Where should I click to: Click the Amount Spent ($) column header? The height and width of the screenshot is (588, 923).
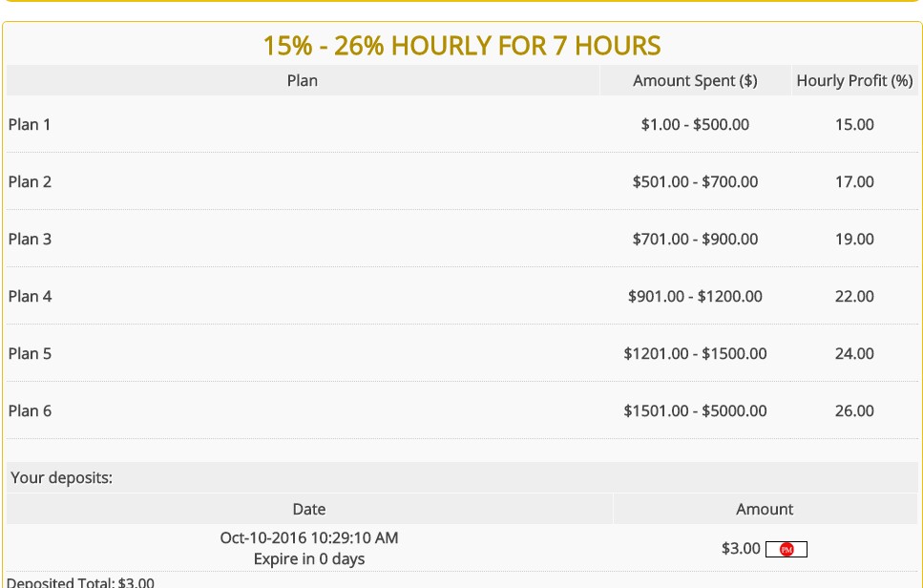click(695, 81)
